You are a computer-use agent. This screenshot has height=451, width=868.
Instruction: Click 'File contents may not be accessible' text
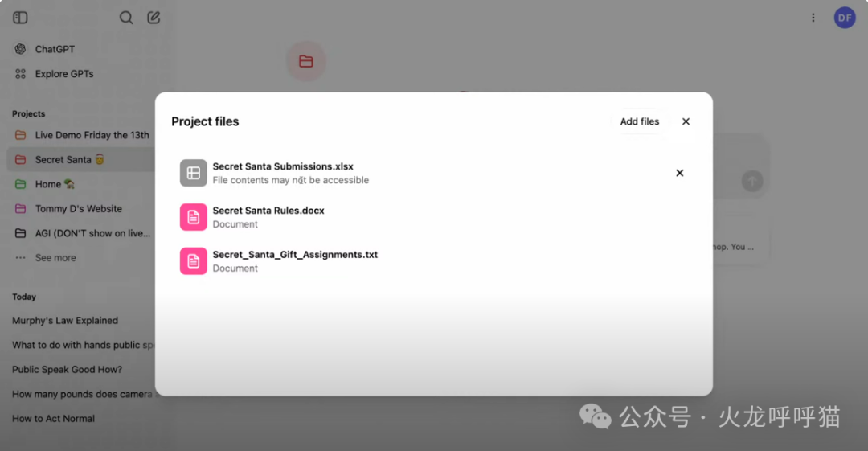(291, 180)
